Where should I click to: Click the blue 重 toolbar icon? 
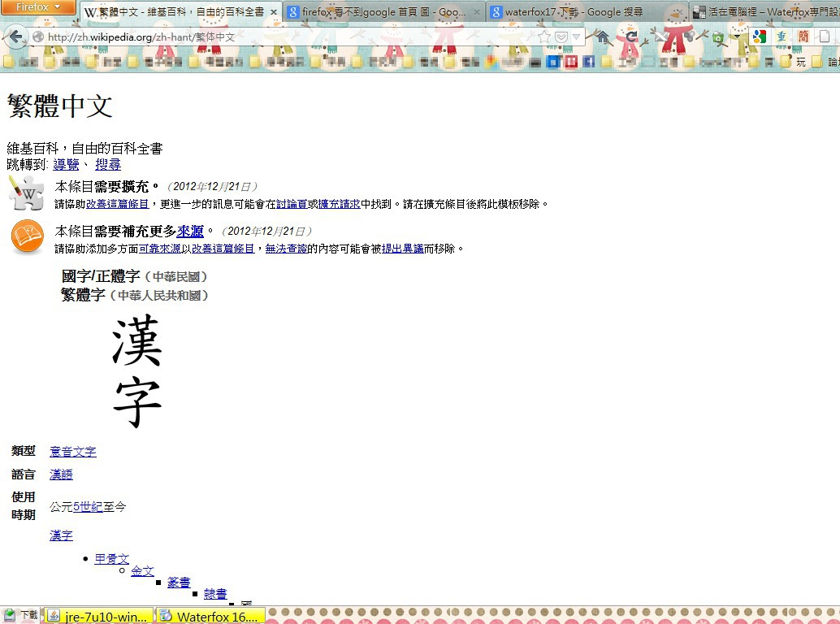pyautogui.click(x=782, y=37)
